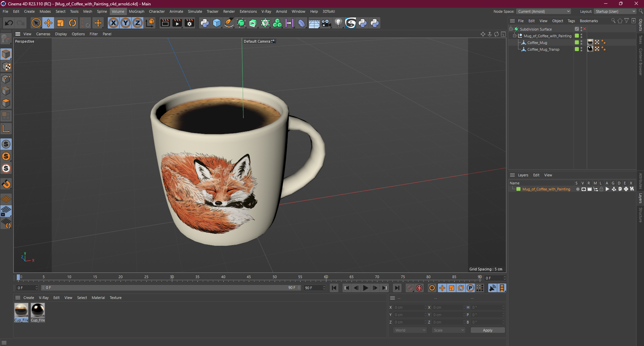Open Layout dropdown Startup (User)

[615, 11]
